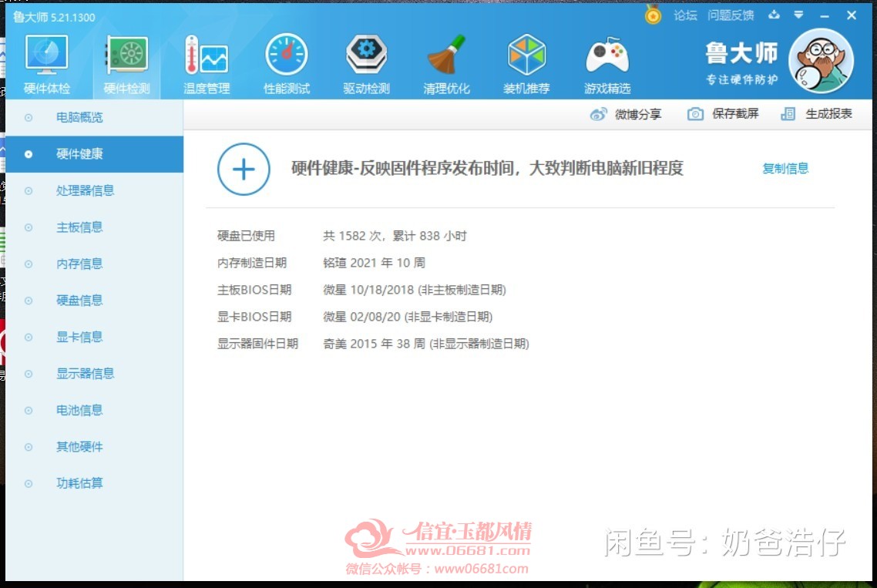Screen dimensions: 877x588
Task: Click the 复制信息 copy info link
Action: (x=785, y=169)
